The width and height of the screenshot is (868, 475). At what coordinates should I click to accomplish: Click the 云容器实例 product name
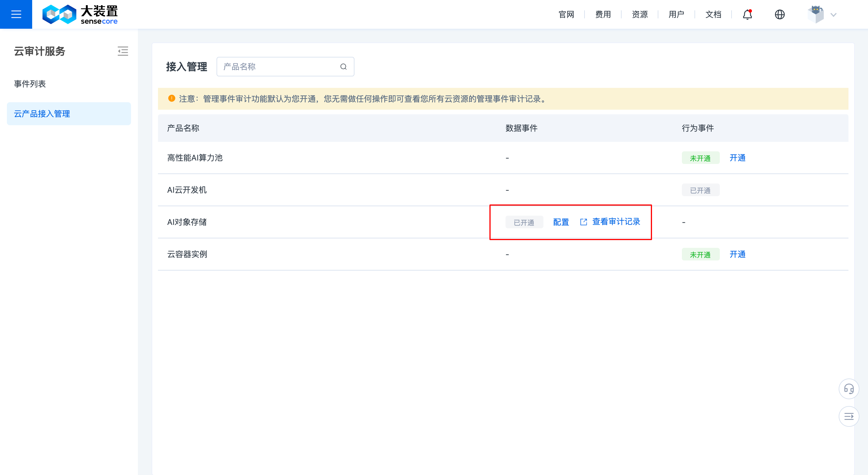coord(187,254)
